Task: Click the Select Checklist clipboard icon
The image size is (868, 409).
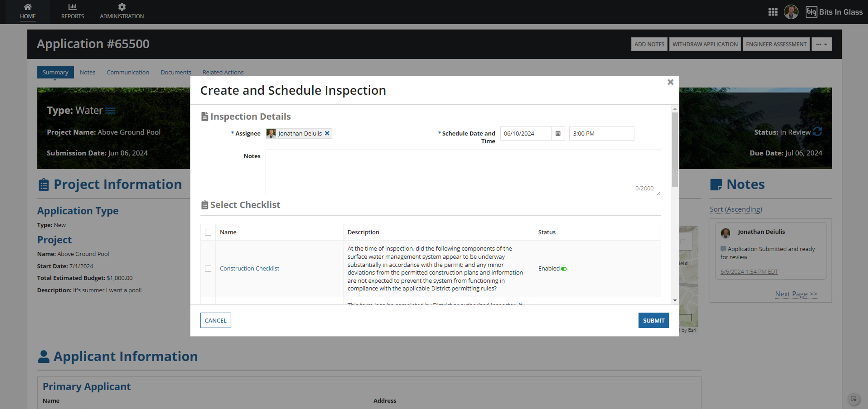Action: click(x=205, y=205)
